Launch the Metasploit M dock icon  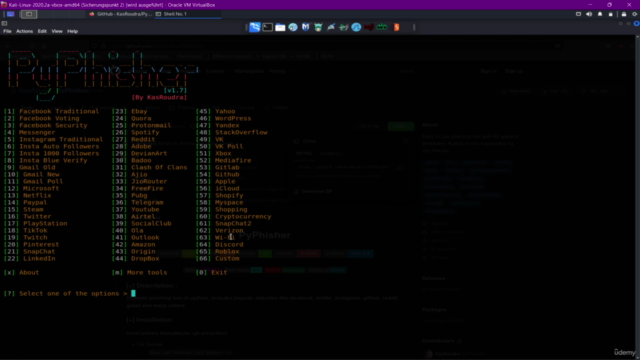[305, 27]
